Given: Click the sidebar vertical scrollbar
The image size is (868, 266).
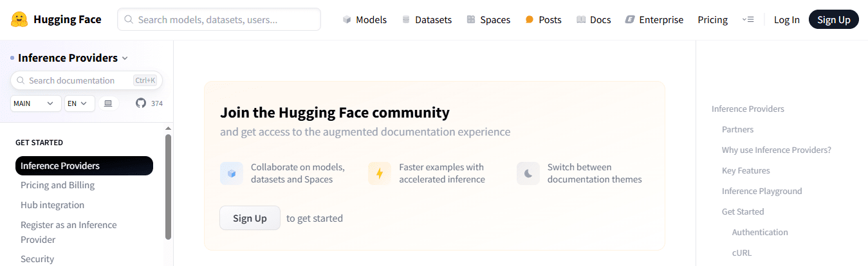Looking at the screenshot, I should [x=169, y=186].
